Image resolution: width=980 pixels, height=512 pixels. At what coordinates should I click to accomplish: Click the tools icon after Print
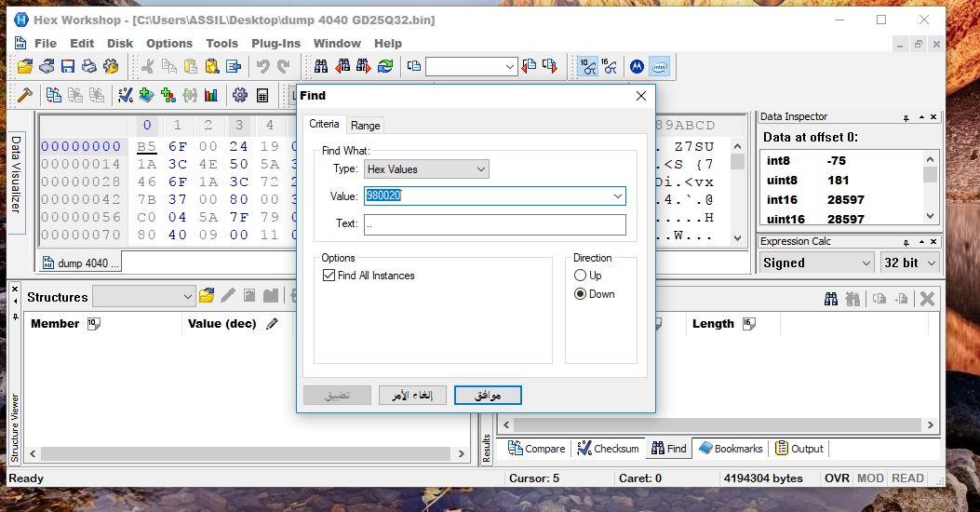(111, 66)
